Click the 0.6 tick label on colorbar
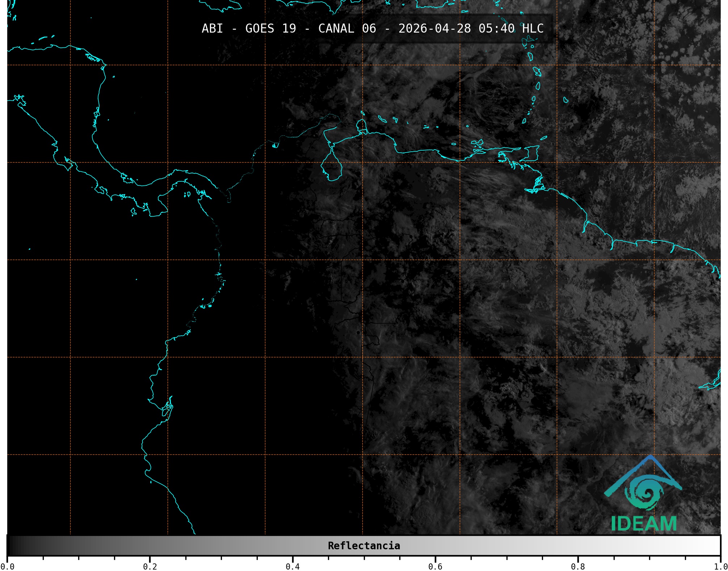 click(x=435, y=567)
